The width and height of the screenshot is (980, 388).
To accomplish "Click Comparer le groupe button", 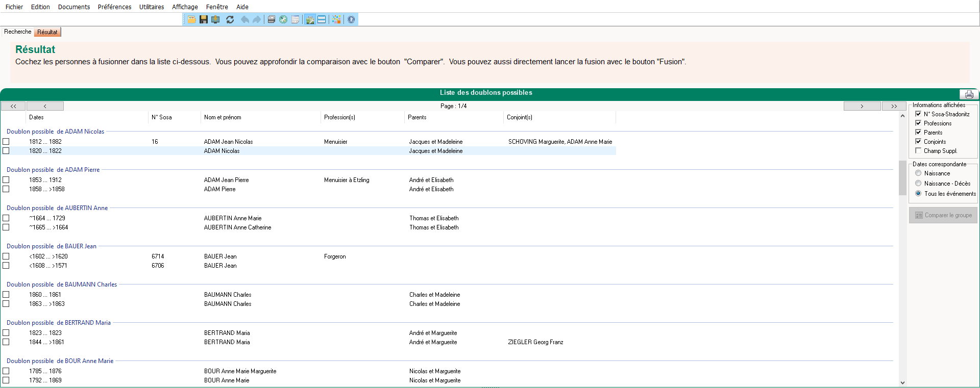I will [x=943, y=215].
